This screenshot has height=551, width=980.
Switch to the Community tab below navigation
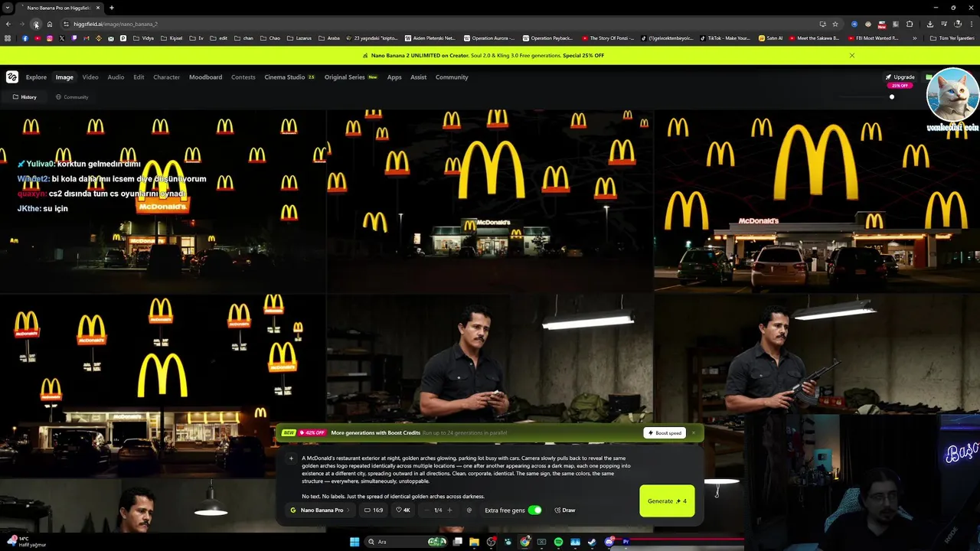point(72,97)
